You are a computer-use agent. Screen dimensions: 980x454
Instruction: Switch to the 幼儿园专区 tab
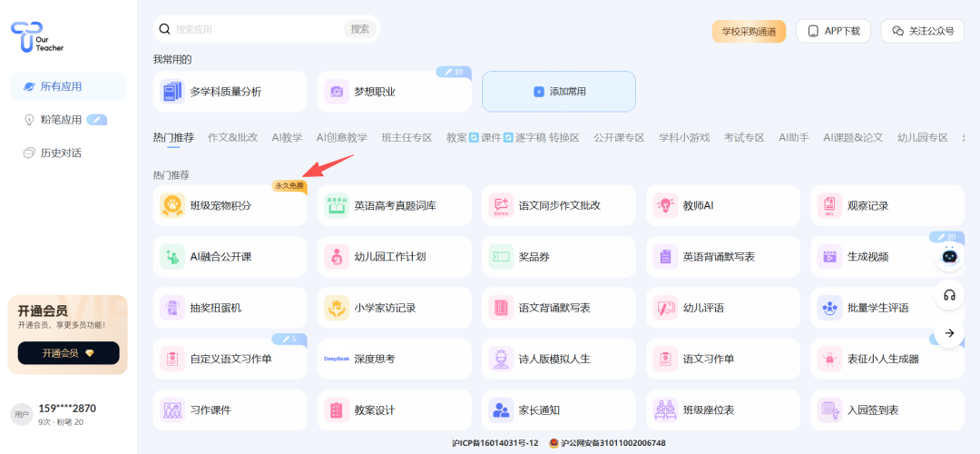pos(923,138)
